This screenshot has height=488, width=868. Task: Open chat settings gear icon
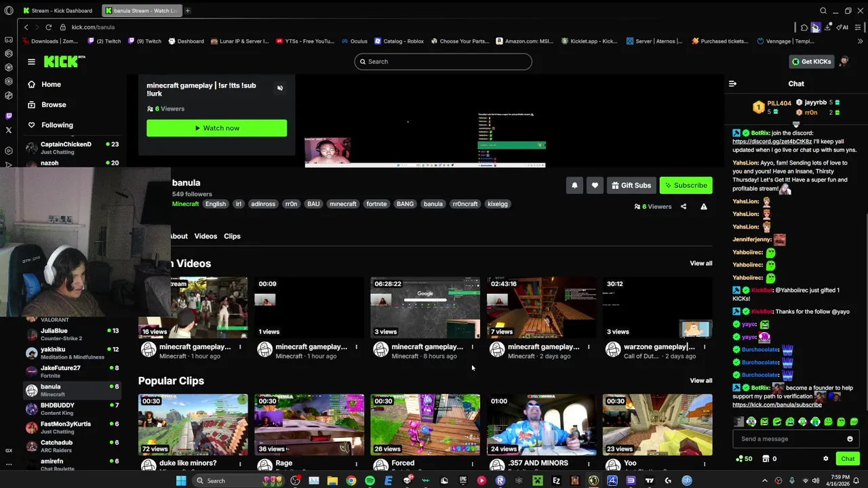[x=825, y=459]
